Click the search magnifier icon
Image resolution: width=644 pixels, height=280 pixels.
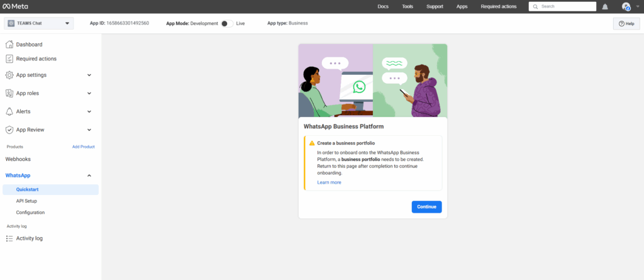535,6
